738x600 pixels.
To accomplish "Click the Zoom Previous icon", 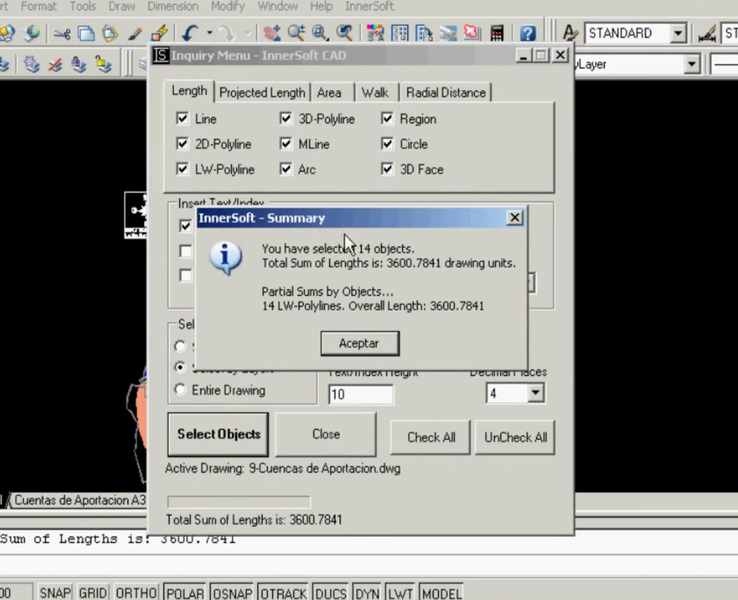I will (x=345, y=32).
